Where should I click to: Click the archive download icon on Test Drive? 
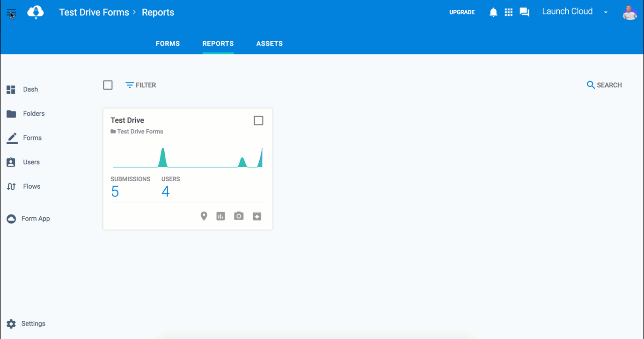[x=257, y=216]
